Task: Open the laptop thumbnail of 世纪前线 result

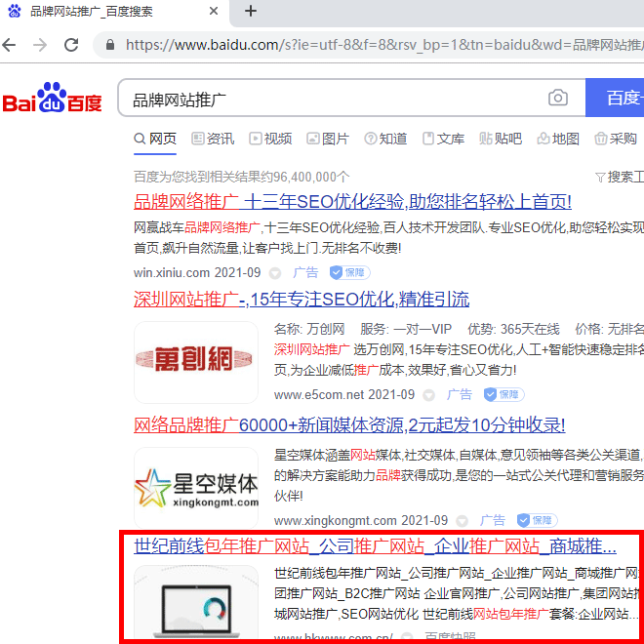Action: click(x=196, y=603)
